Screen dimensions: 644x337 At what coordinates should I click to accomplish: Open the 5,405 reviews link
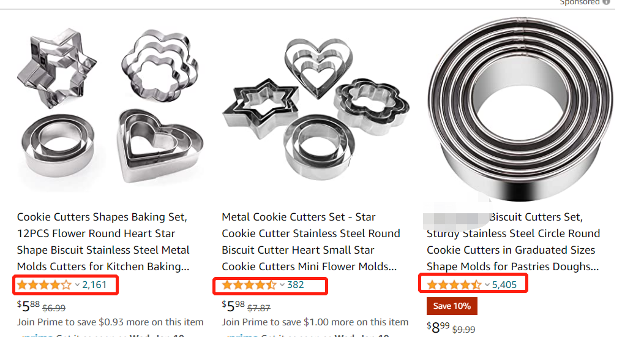pyautogui.click(x=504, y=285)
